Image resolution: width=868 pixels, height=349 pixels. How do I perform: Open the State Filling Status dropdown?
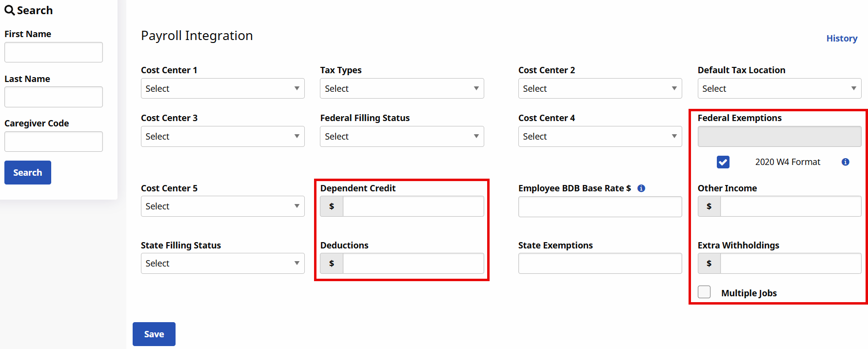(x=222, y=264)
